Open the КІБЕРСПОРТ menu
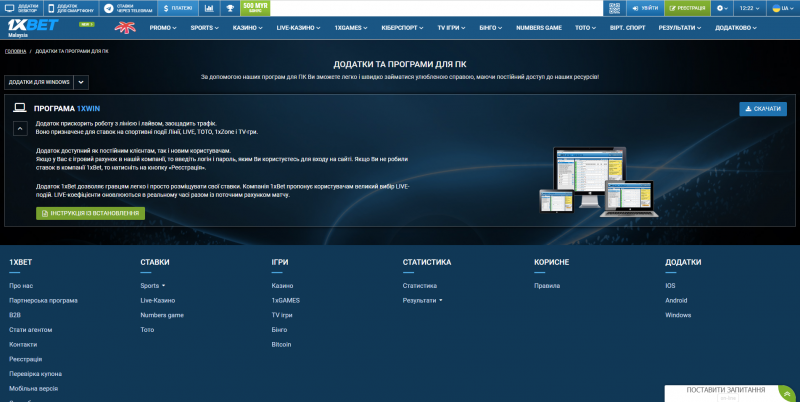Image resolution: width=800 pixels, height=402 pixels. pos(402,28)
